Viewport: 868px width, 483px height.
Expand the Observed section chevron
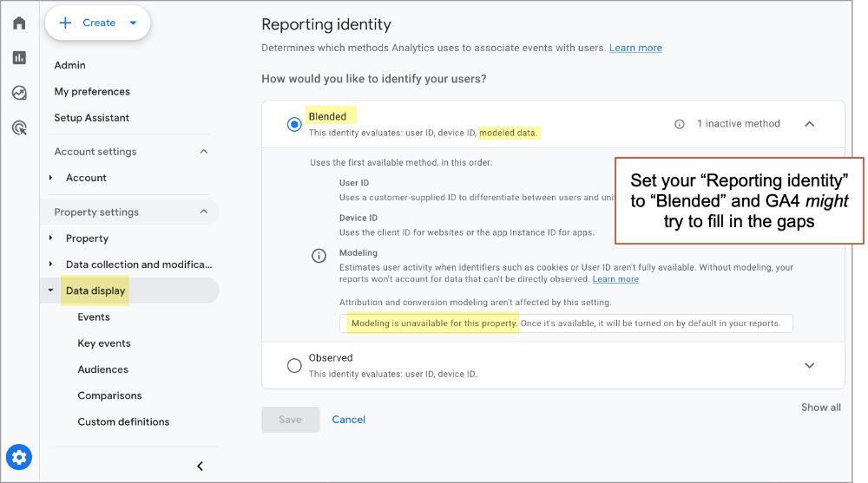pyautogui.click(x=809, y=365)
